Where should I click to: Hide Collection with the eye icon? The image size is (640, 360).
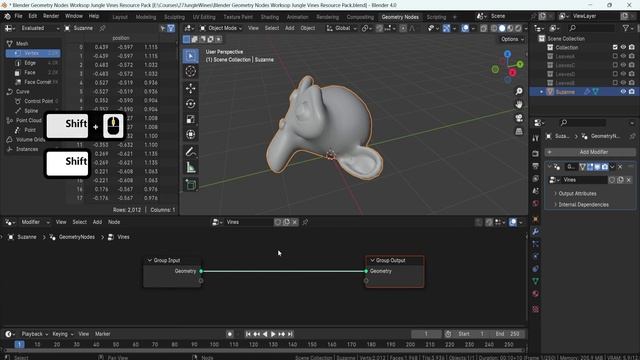[623, 47]
